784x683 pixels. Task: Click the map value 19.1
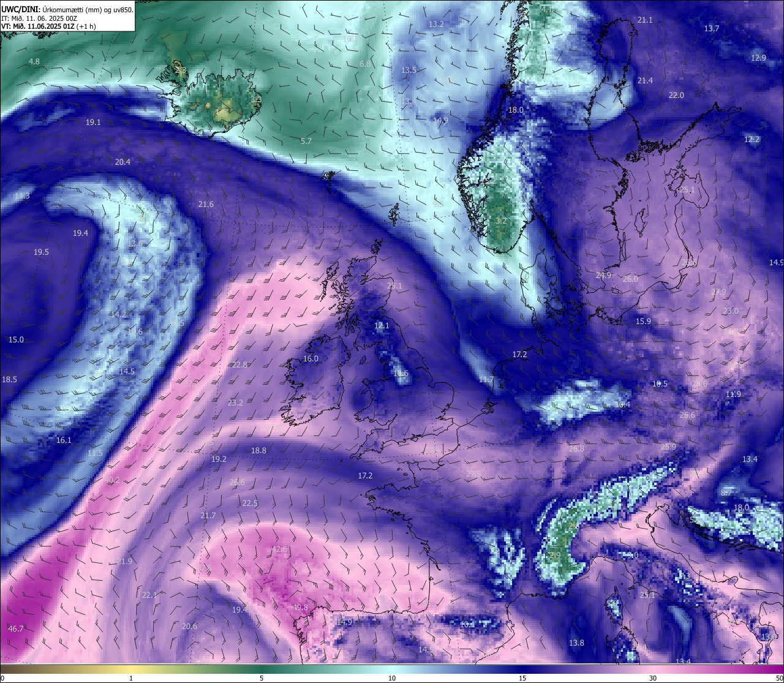click(x=93, y=123)
